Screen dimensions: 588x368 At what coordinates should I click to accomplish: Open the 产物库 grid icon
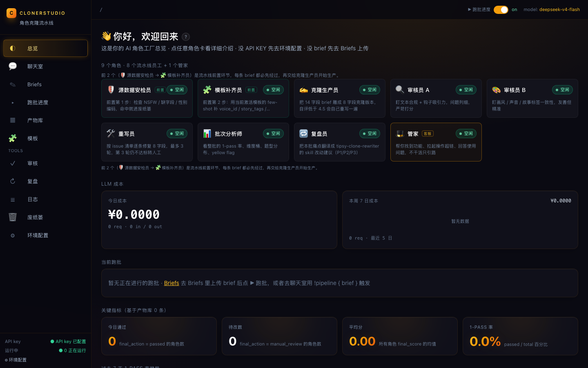13,120
